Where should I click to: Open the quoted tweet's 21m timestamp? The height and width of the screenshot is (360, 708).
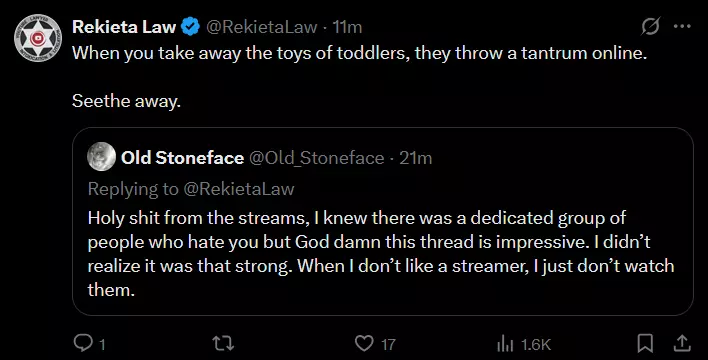[x=415, y=158]
